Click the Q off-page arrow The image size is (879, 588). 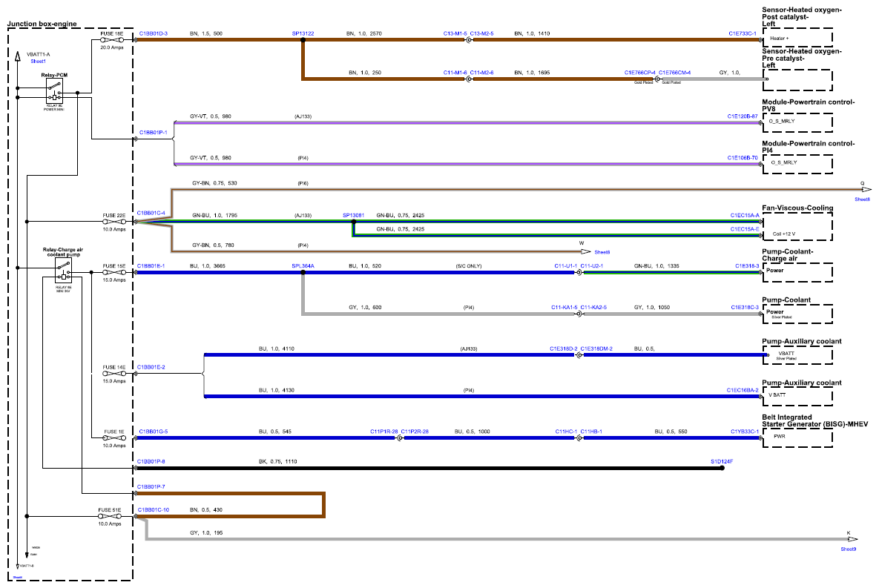(x=866, y=190)
